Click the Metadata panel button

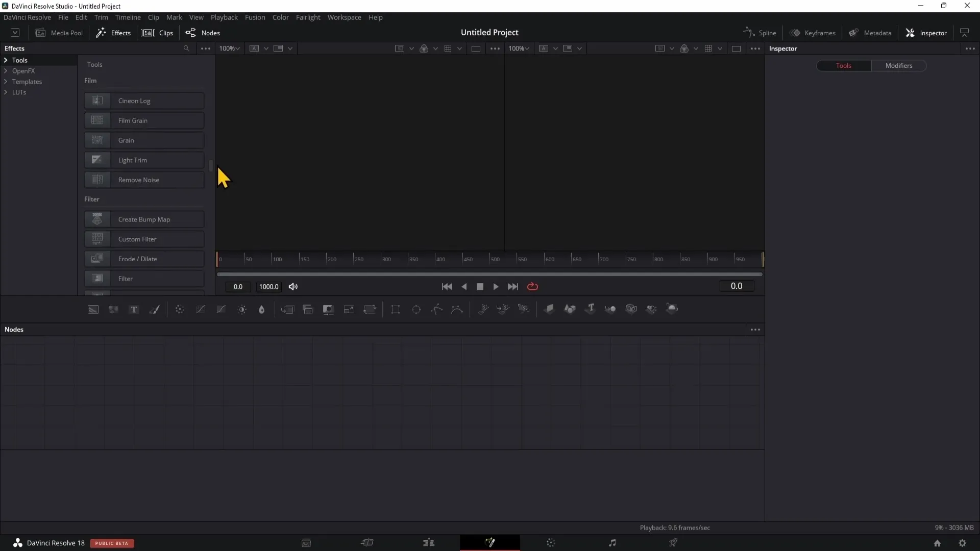click(872, 32)
